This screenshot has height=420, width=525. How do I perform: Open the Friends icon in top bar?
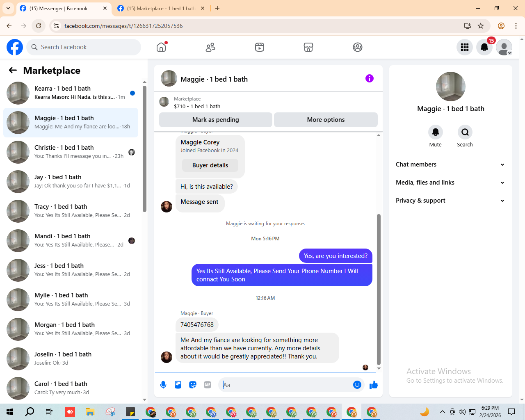pos(210,47)
